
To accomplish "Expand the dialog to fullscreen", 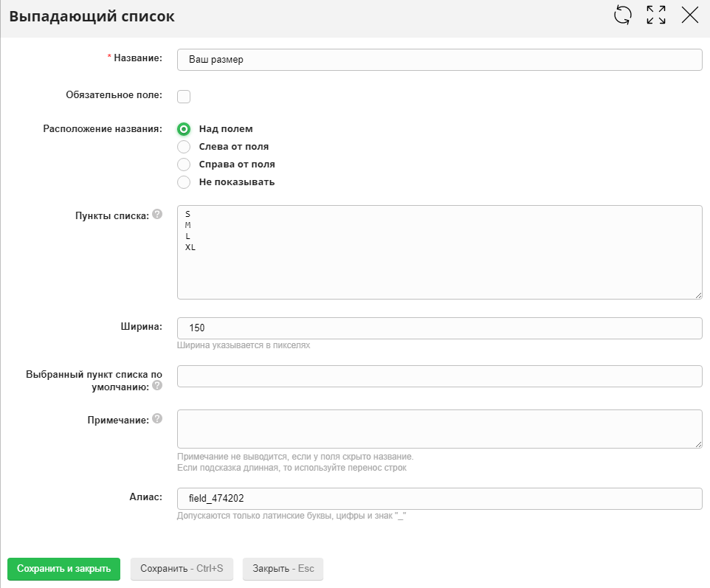I will [656, 15].
